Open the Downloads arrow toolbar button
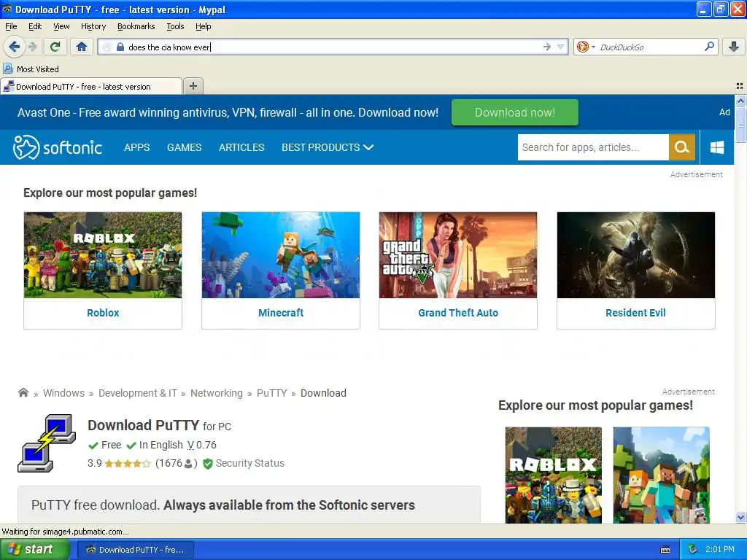This screenshot has width=747, height=560. pos(734,47)
